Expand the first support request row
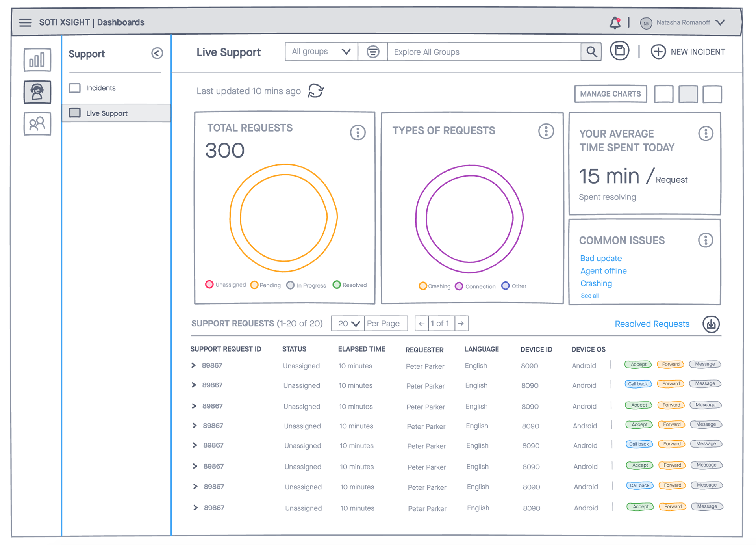Image resolution: width=756 pixels, height=545 pixels. click(x=193, y=365)
